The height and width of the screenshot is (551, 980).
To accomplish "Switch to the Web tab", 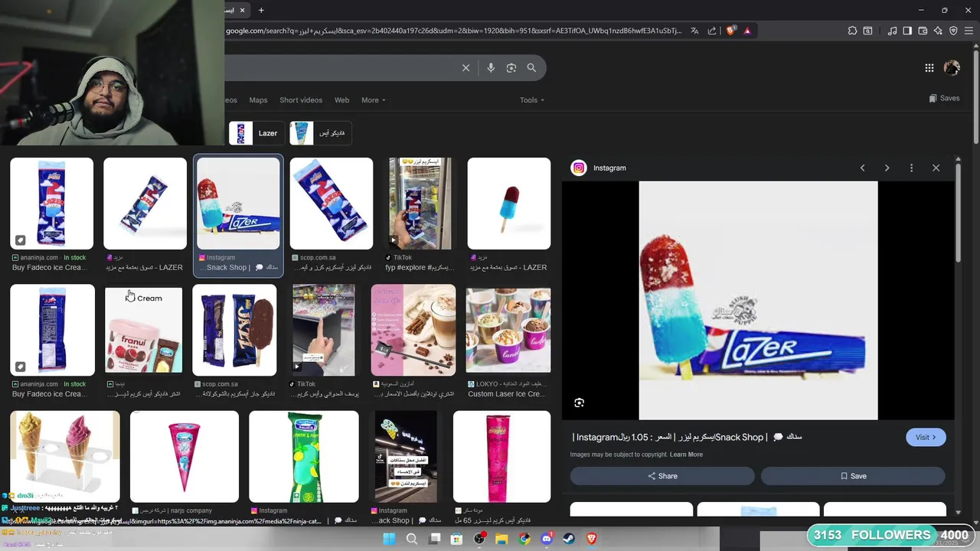I will click(341, 100).
